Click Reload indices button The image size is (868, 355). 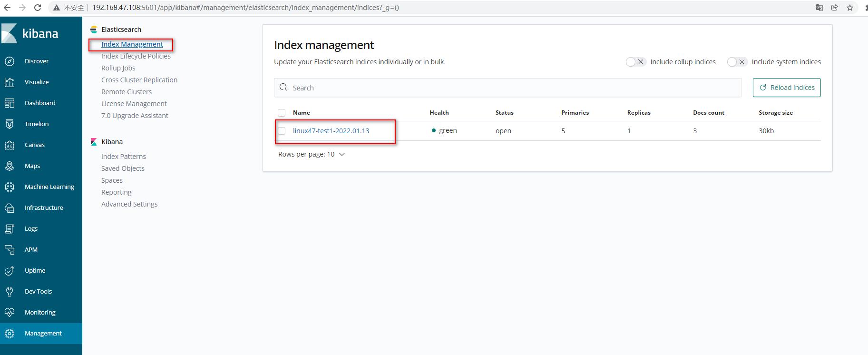click(787, 88)
